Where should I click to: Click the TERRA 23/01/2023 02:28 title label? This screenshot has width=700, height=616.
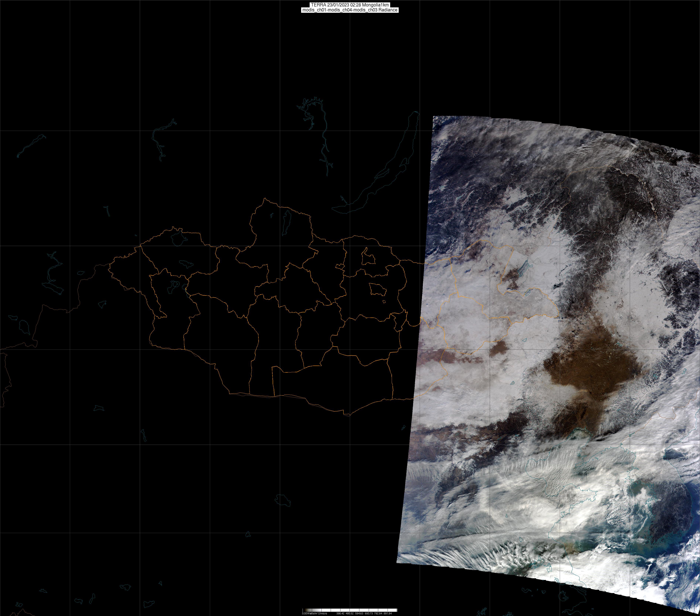tap(350, 5)
